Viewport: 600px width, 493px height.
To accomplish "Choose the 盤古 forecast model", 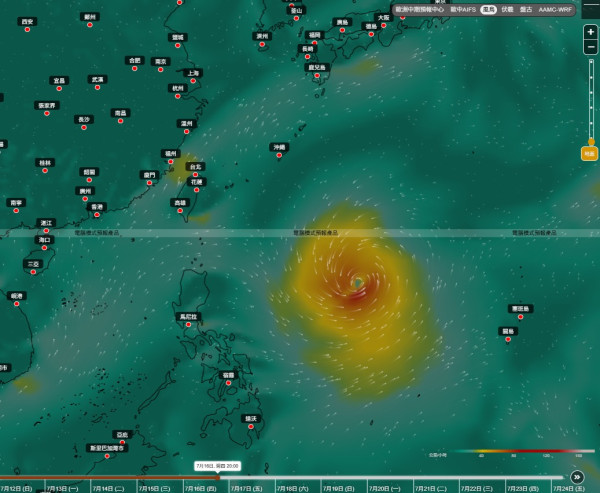I will (x=526, y=10).
